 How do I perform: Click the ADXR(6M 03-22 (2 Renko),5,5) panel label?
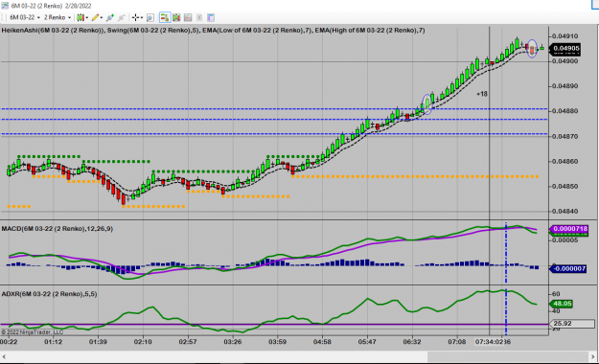tap(49, 294)
